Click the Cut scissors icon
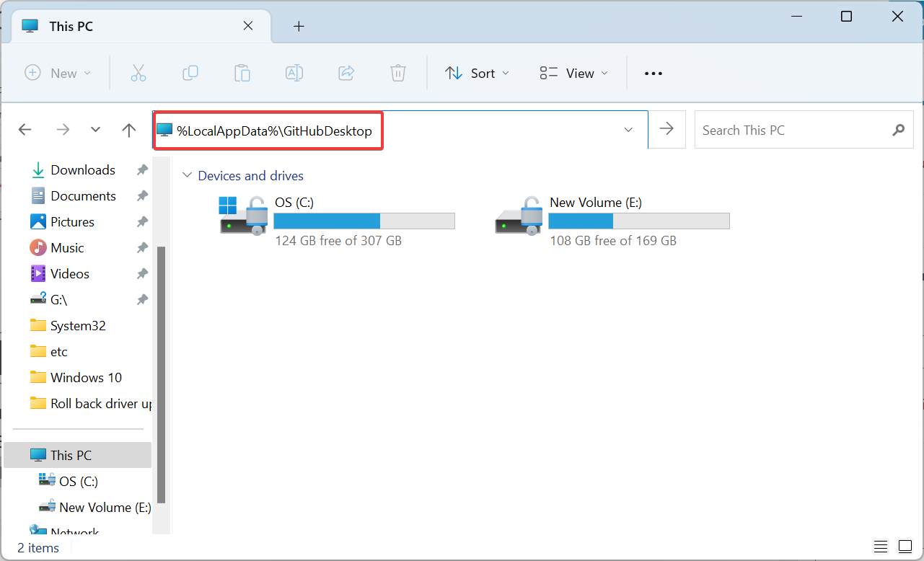Screen dimensions: 924x561 (138, 73)
